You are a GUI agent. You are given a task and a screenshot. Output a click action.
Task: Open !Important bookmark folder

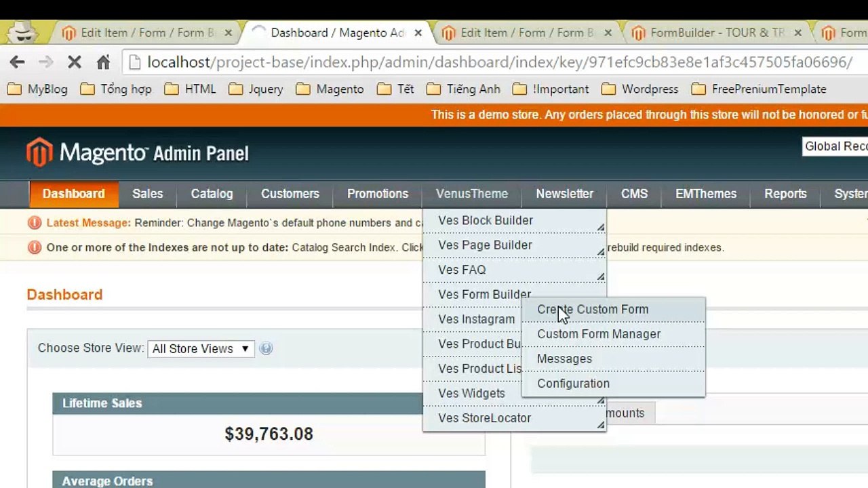tap(551, 89)
